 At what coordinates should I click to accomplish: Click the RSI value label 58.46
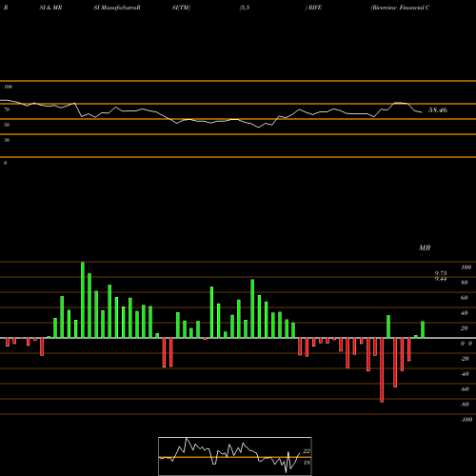click(438, 110)
